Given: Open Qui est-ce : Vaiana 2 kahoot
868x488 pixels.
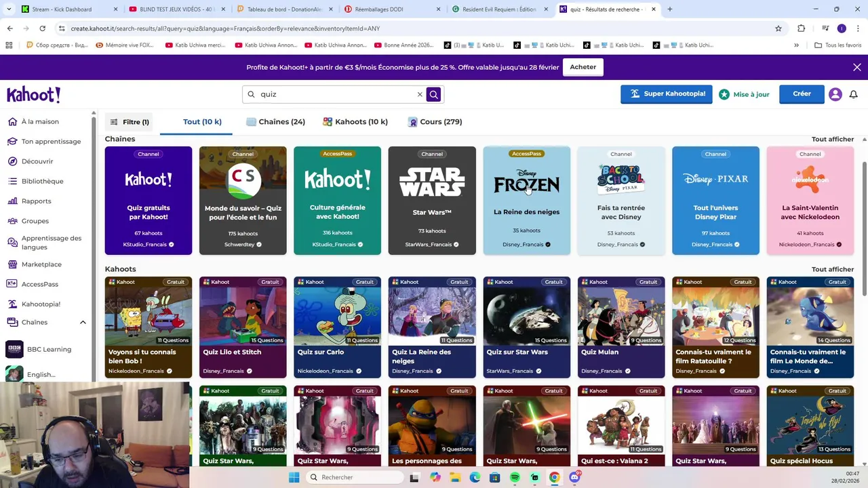Looking at the screenshot, I should tap(621, 426).
